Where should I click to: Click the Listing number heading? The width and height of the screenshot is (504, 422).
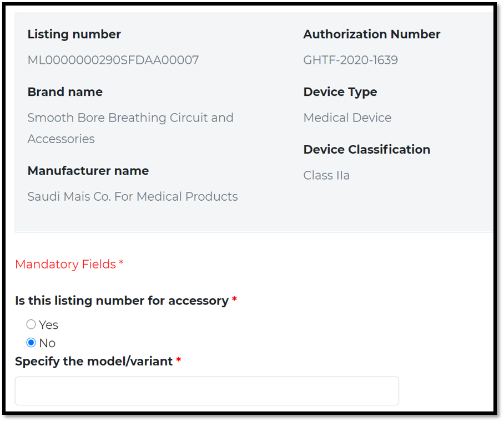[x=74, y=34]
